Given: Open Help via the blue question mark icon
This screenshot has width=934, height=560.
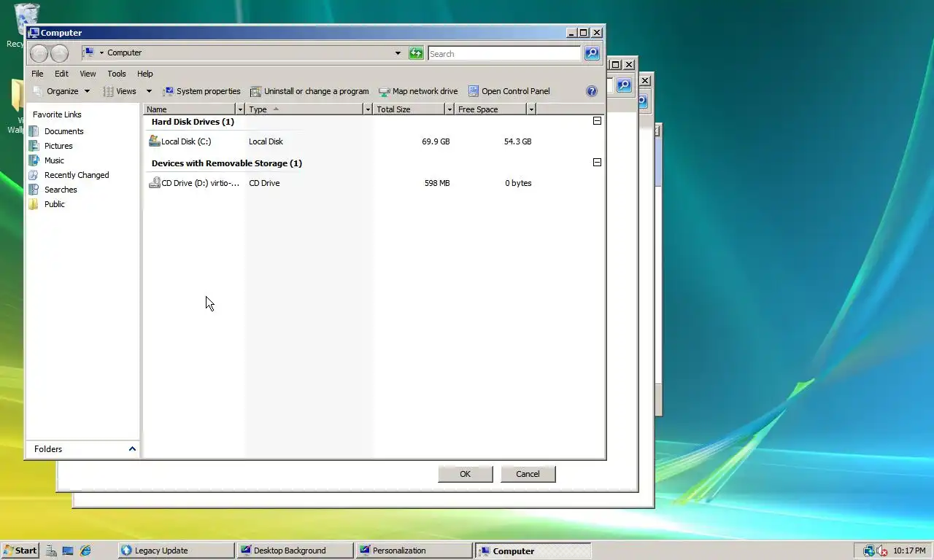Looking at the screenshot, I should (x=592, y=91).
